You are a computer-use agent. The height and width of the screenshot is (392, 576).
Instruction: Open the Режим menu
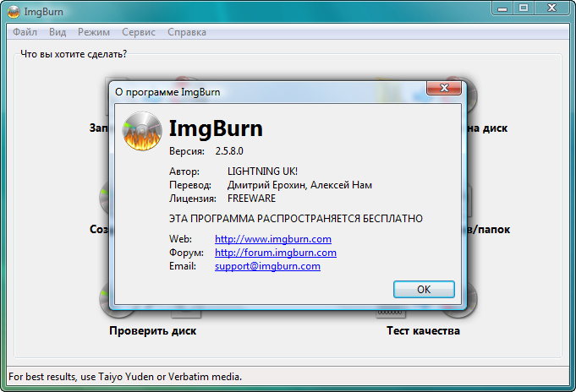point(94,32)
